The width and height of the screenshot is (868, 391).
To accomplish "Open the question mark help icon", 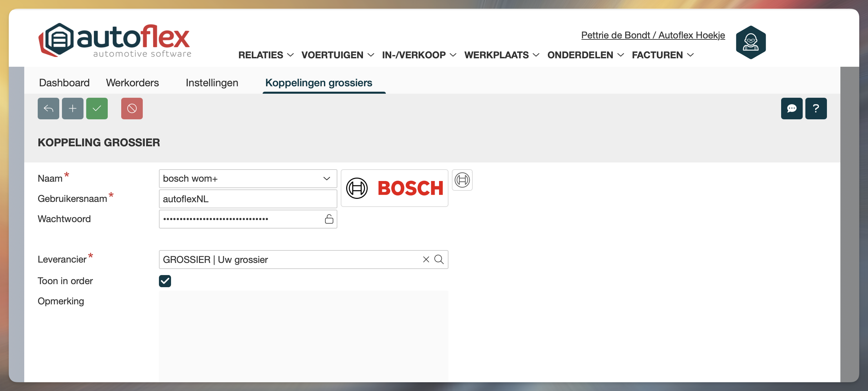I will (815, 108).
